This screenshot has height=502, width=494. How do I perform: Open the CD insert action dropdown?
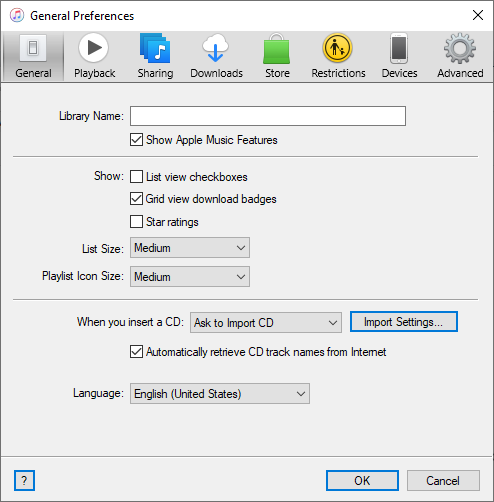click(x=266, y=322)
